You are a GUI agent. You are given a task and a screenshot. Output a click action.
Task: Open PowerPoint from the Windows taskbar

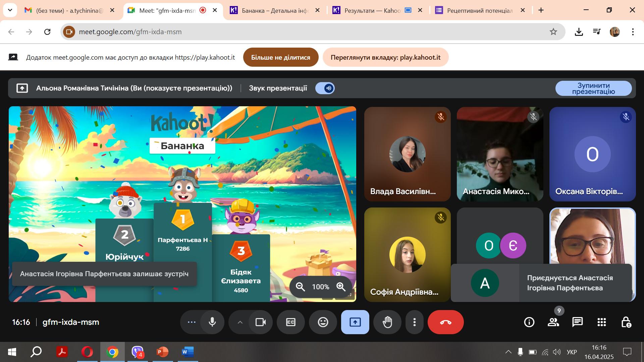(162, 352)
